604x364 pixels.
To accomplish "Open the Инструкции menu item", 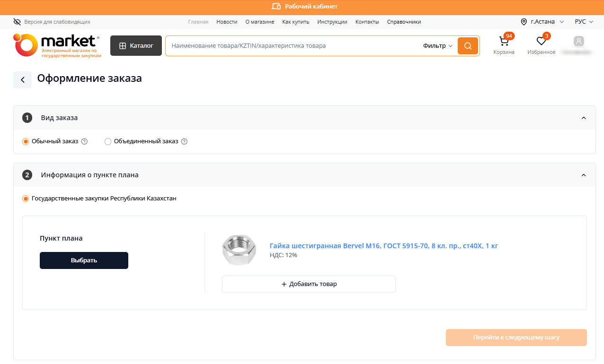I will pyautogui.click(x=332, y=22).
